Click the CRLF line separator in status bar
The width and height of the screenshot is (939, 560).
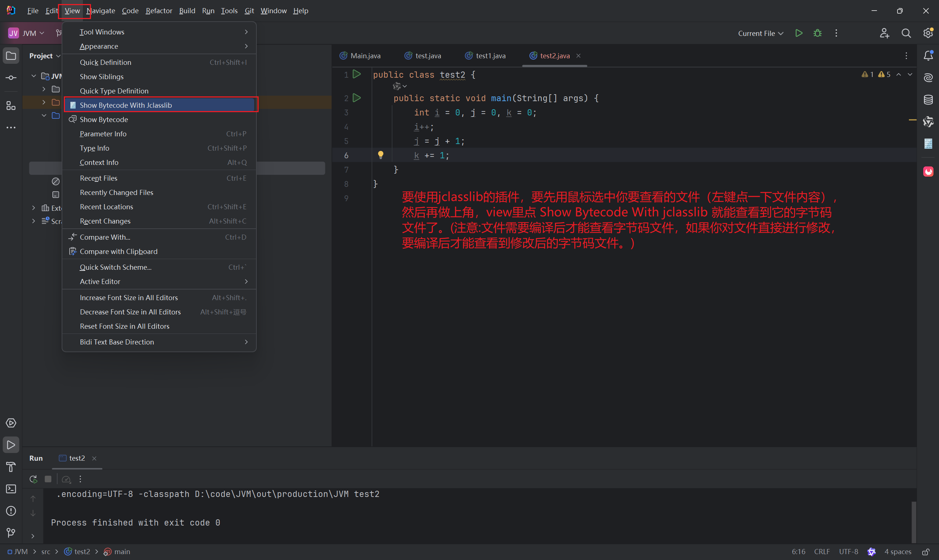(822, 552)
